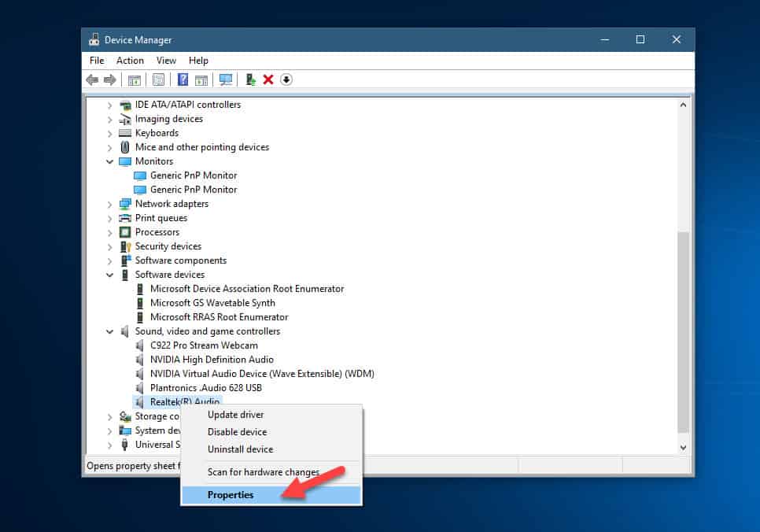
Task: Click the IDE ATA/ATAPI controllers icon
Action: click(x=125, y=105)
